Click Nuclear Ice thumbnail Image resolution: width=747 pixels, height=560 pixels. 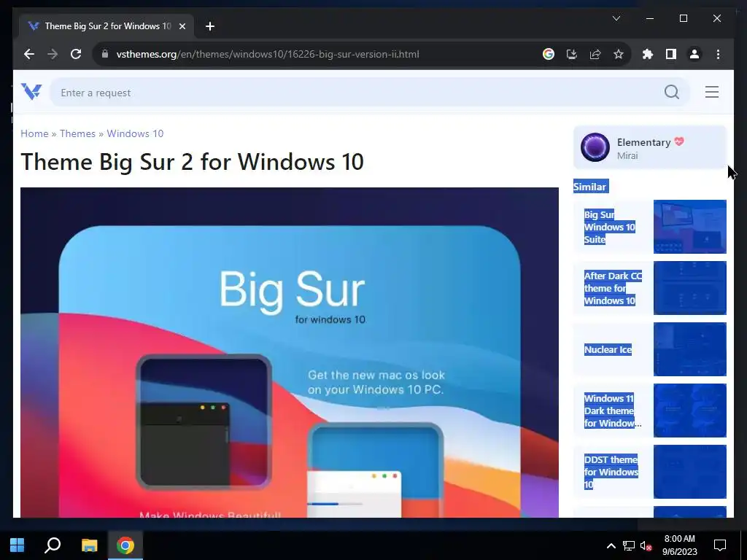point(690,349)
